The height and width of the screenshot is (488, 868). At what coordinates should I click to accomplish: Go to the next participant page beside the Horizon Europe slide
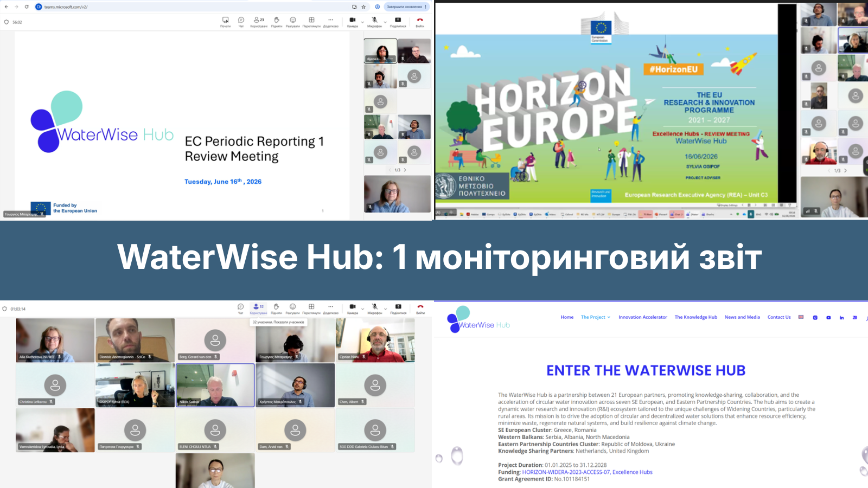pos(845,170)
